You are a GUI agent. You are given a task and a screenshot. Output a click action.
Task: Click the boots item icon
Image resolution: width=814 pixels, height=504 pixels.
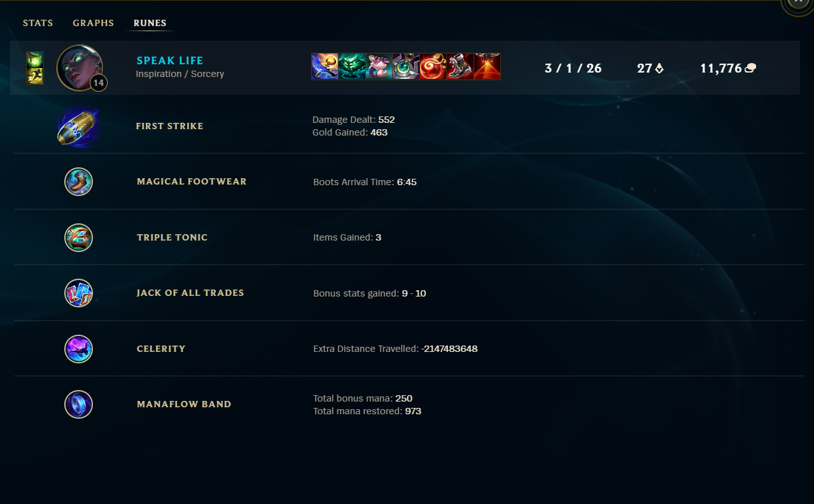coord(460,66)
